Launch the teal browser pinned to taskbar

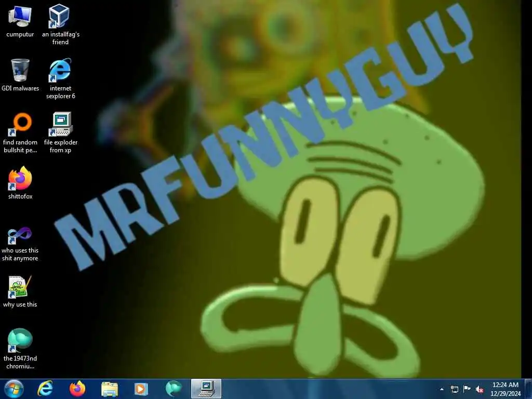174,389
